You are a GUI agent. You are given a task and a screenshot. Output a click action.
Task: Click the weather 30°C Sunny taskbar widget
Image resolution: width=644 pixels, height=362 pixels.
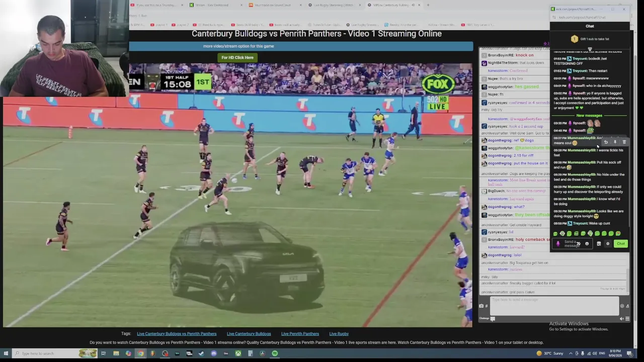[551, 353]
